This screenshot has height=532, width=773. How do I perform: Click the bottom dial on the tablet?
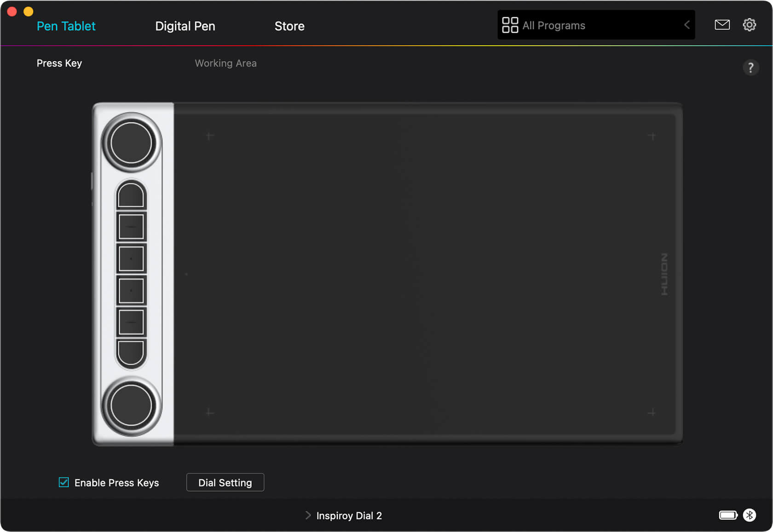[x=131, y=406]
